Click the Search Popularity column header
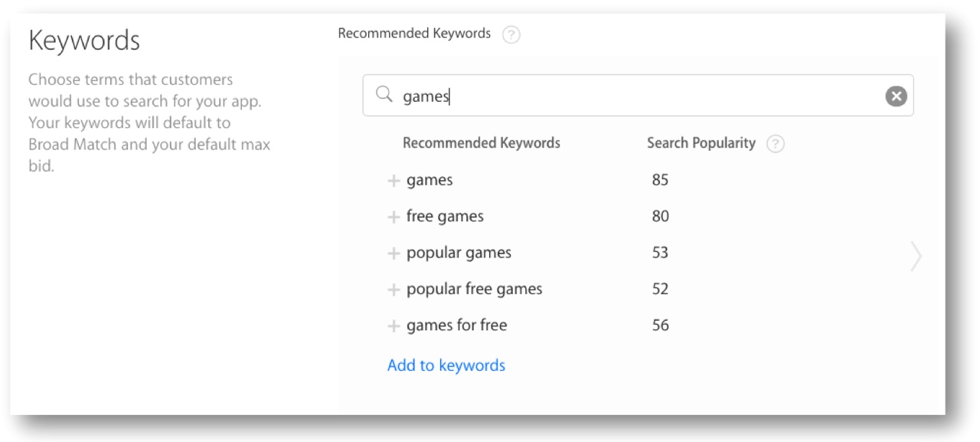This screenshot has width=980, height=442. 701,143
